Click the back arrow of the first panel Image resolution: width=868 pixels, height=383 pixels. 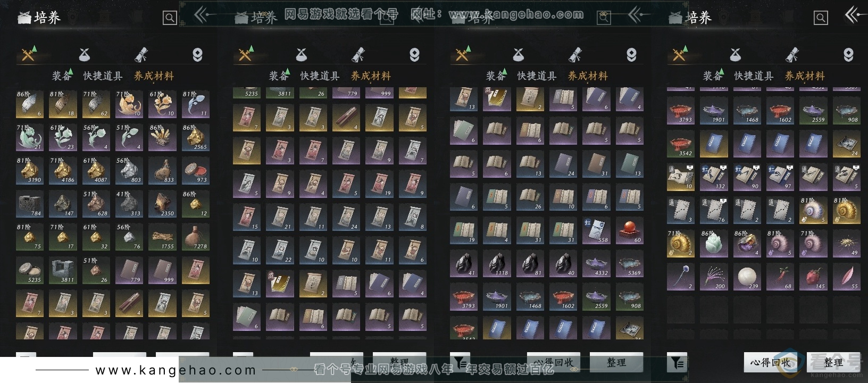point(203,15)
